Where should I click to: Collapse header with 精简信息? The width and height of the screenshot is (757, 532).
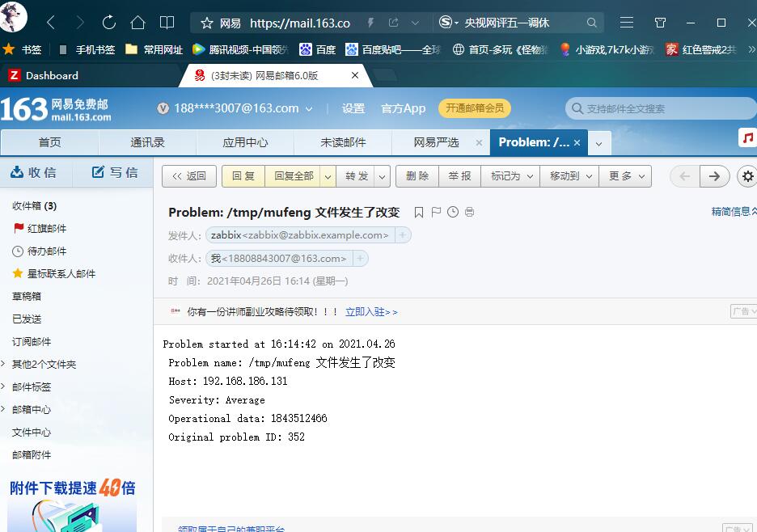tap(734, 212)
